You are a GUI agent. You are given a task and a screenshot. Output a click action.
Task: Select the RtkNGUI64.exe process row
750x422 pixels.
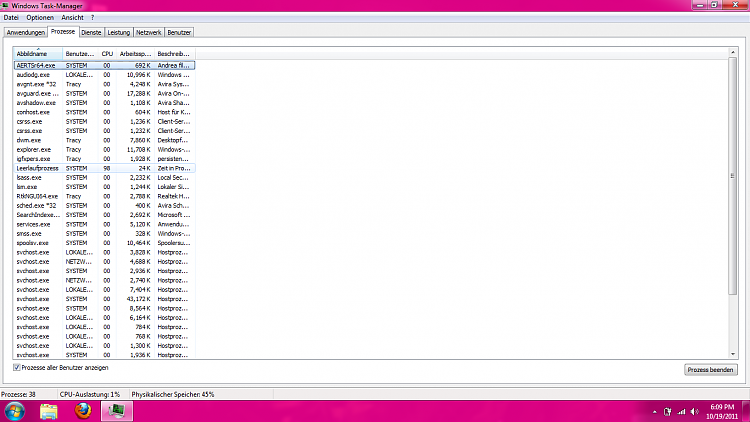click(x=104, y=196)
